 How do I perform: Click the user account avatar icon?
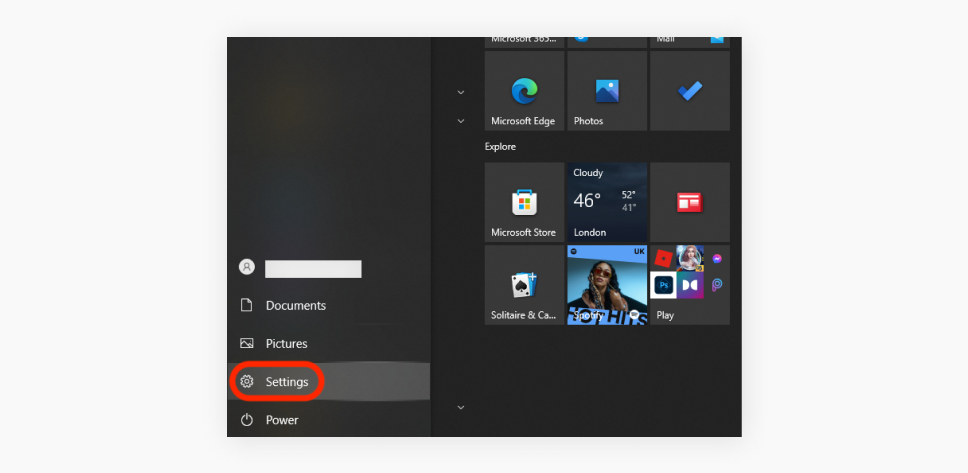(x=247, y=267)
